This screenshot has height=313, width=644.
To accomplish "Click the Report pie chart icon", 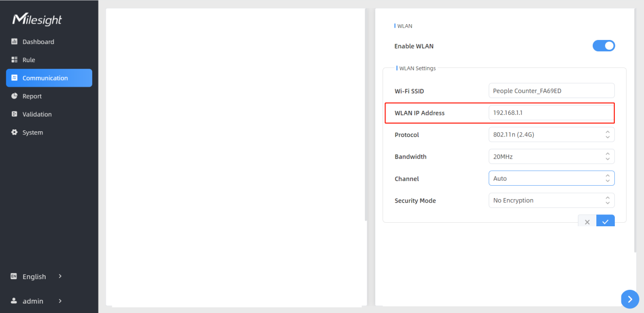I will pyautogui.click(x=14, y=96).
